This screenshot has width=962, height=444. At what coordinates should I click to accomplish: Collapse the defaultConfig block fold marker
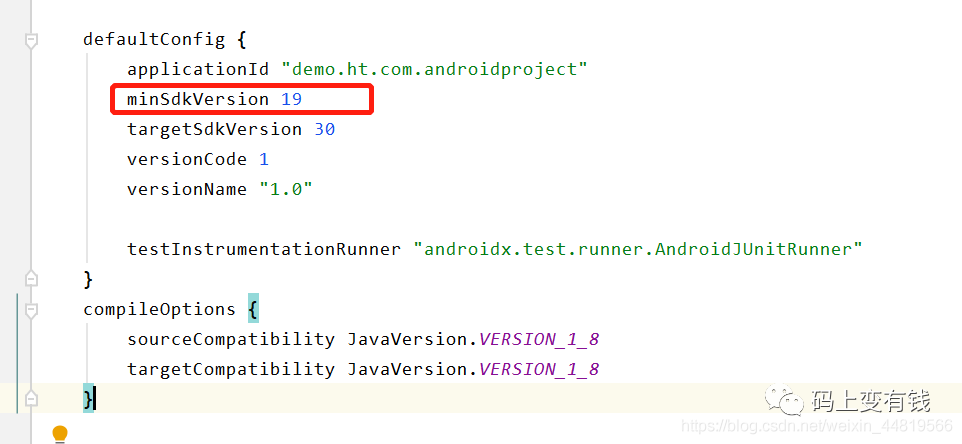click(x=31, y=41)
